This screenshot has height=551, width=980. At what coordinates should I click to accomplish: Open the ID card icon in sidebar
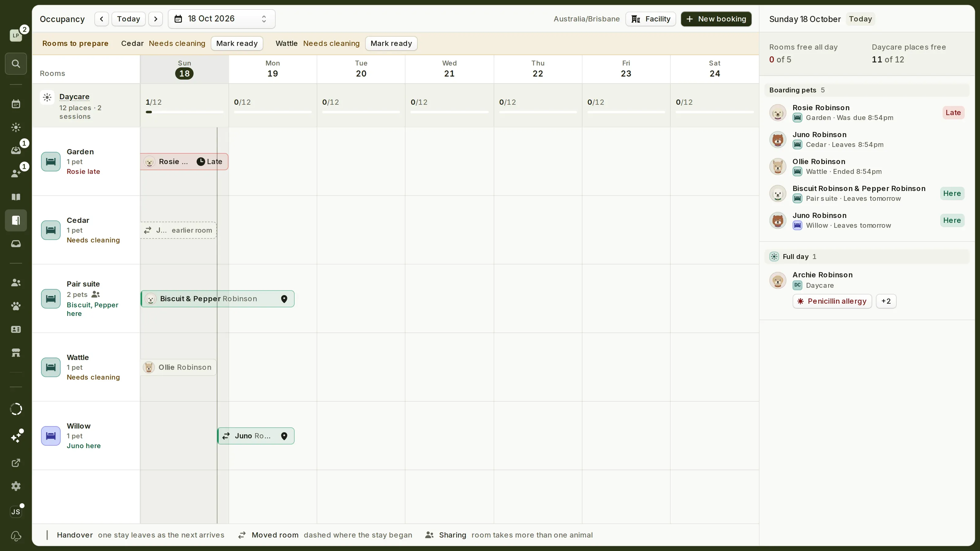[x=16, y=329]
